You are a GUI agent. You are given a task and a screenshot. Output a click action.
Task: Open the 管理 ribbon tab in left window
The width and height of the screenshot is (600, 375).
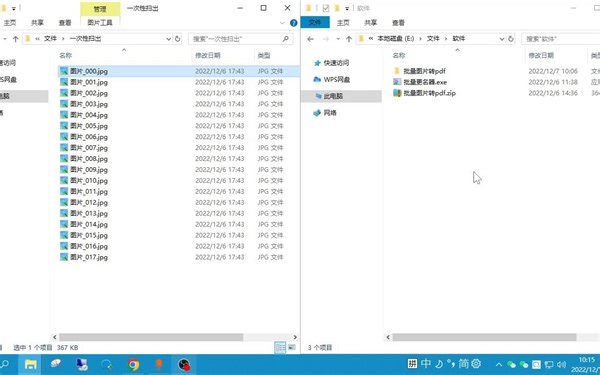pyautogui.click(x=100, y=8)
